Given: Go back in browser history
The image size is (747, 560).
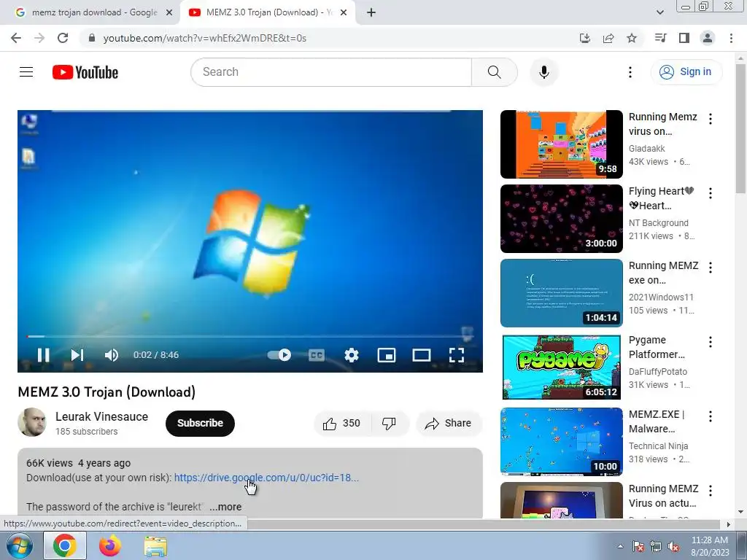Looking at the screenshot, I should [x=16, y=38].
